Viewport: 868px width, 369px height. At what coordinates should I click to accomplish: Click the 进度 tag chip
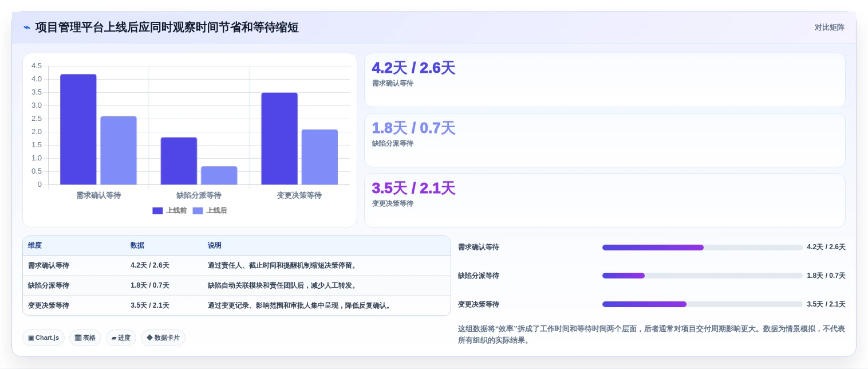[x=121, y=337]
